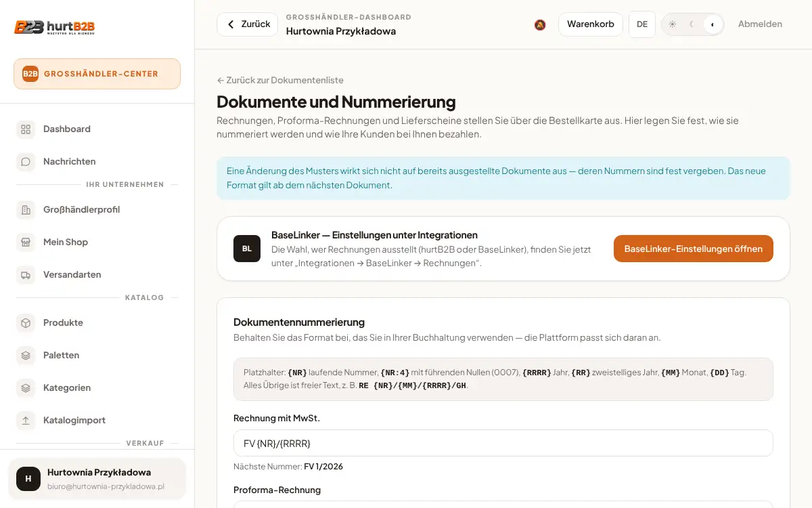Click the Hurtownia Przykładowa account card

coord(97,478)
